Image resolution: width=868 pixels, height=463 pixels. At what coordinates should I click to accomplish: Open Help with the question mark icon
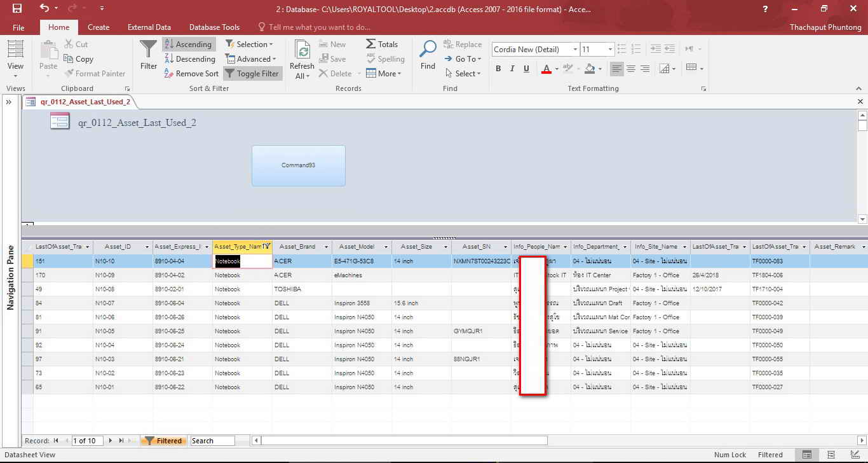(765, 9)
